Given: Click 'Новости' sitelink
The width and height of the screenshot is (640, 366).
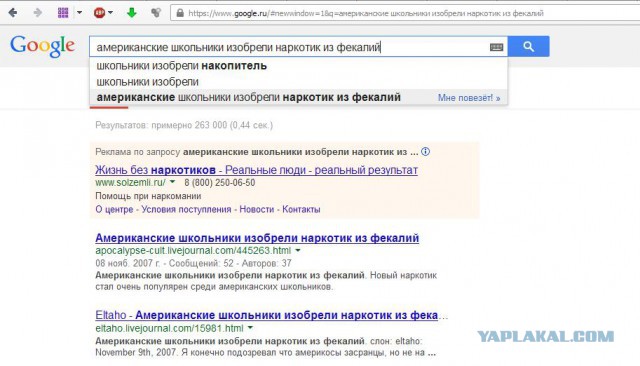Looking at the screenshot, I should [x=256, y=209].
